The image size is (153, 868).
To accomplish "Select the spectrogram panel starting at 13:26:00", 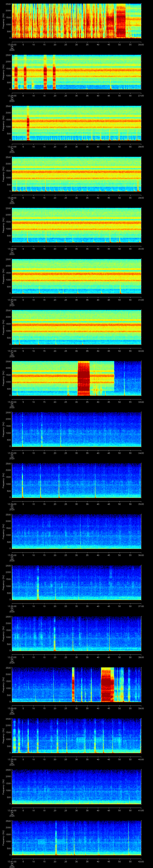I will tap(76, 72).
